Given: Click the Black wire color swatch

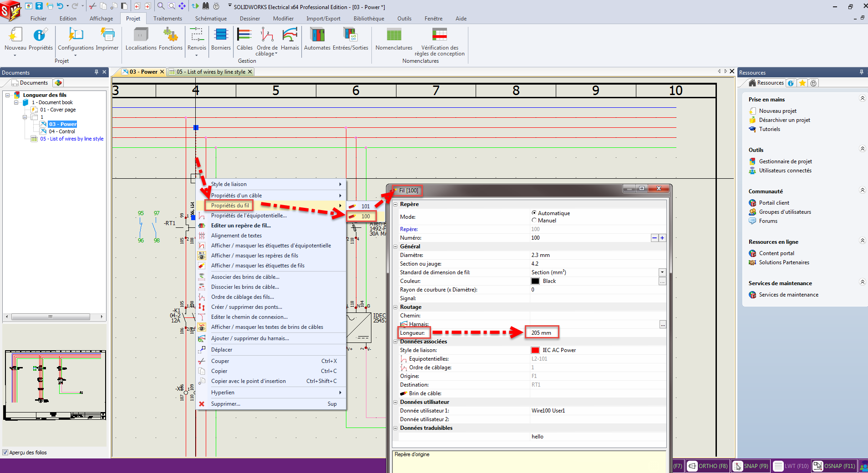Looking at the screenshot, I should (535, 281).
